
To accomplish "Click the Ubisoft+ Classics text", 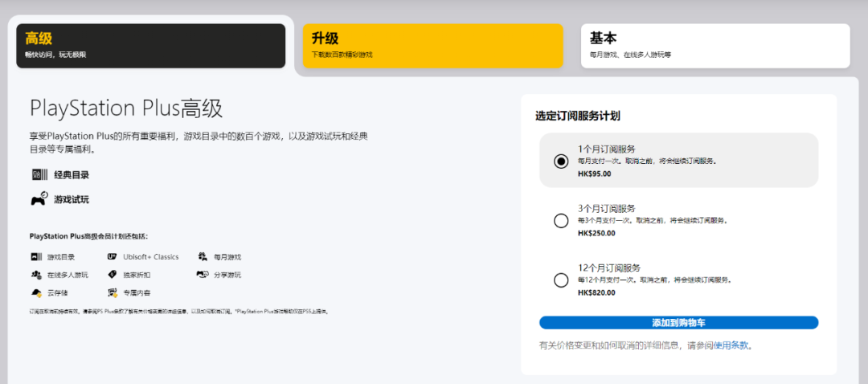I will [x=150, y=257].
